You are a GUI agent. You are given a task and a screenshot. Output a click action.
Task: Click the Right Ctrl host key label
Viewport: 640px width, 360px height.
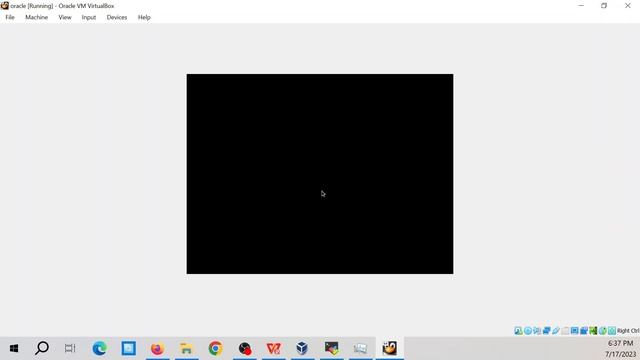coord(628,331)
